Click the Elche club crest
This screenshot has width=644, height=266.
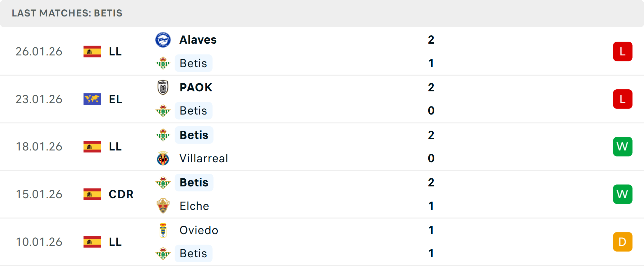pyautogui.click(x=163, y=206)
